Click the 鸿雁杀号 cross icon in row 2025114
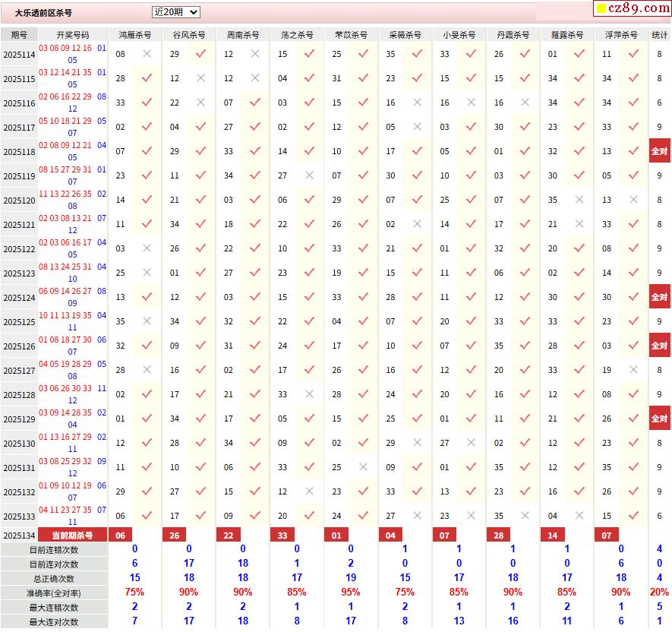 (147, 54)
